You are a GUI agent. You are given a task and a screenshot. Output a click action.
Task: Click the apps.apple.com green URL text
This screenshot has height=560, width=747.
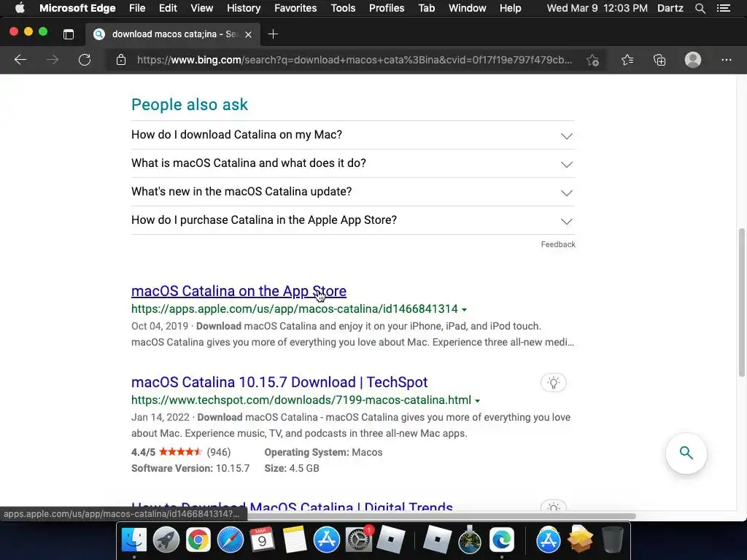click(295, 309)
